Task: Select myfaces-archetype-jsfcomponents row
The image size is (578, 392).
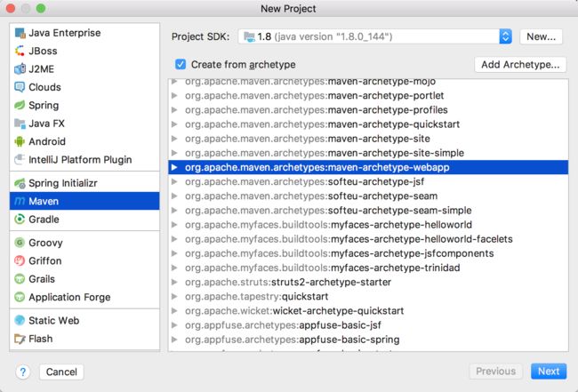Action: 368,253
